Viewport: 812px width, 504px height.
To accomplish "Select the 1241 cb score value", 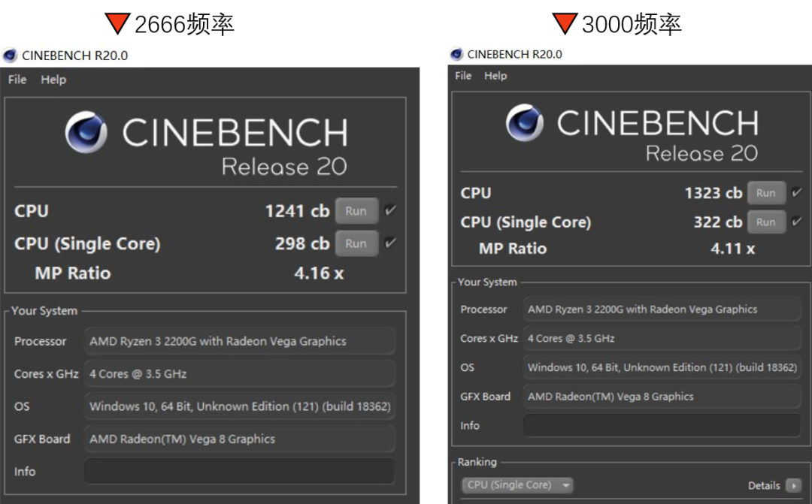I will point(297,211).
